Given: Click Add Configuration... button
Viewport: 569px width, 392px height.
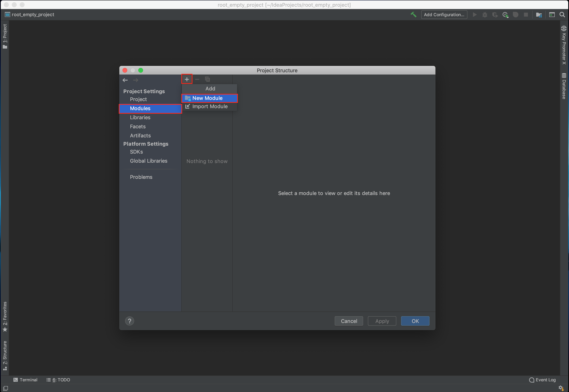Looking at the screenshot, I should tap(444, 15).
